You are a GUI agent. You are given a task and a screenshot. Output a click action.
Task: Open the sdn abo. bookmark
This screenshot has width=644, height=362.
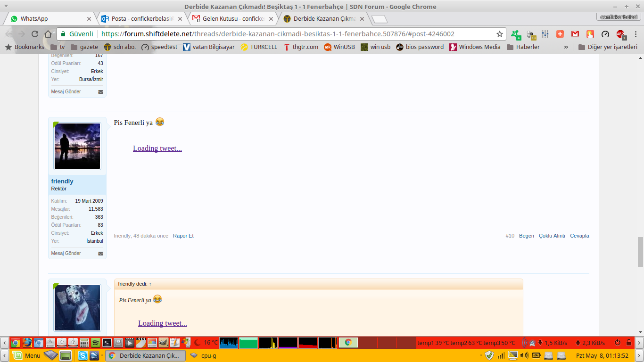(x=120, y=47)
